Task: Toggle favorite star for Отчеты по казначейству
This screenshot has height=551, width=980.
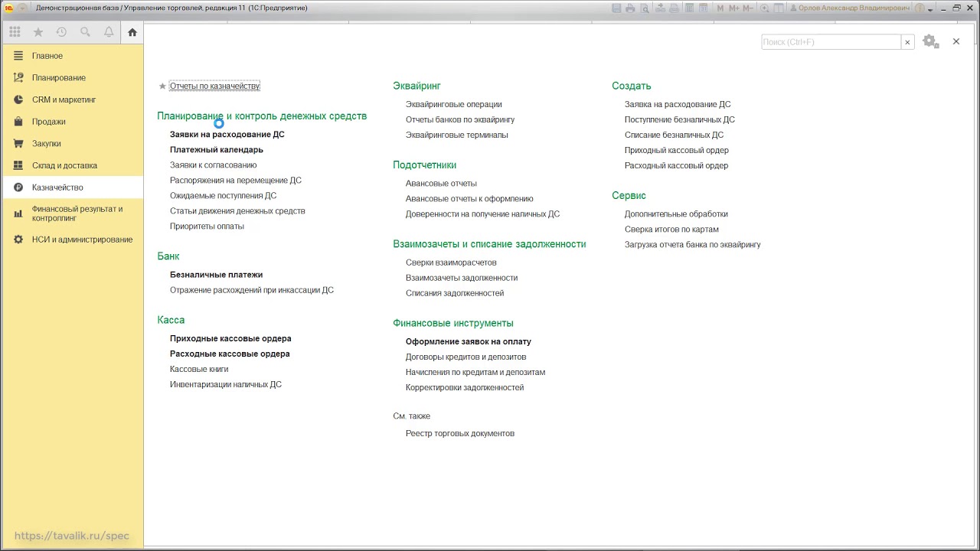Action: click(162, 86)
